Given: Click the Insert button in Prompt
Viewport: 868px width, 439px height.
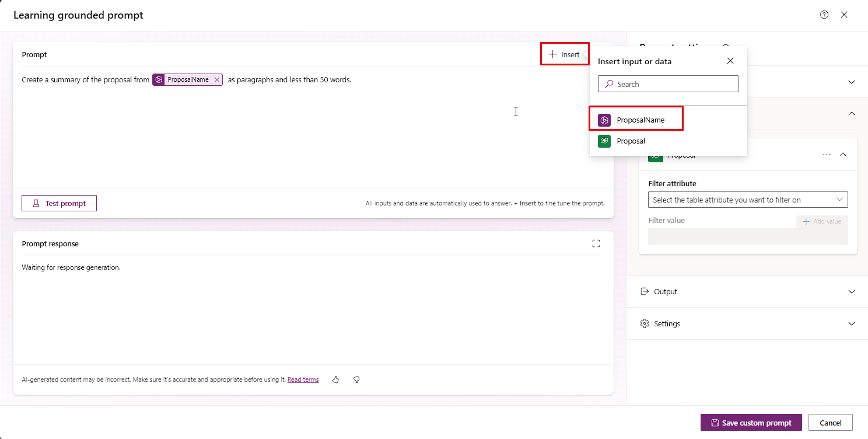Looking at the screenshot, I should click(x=564, y=54).
